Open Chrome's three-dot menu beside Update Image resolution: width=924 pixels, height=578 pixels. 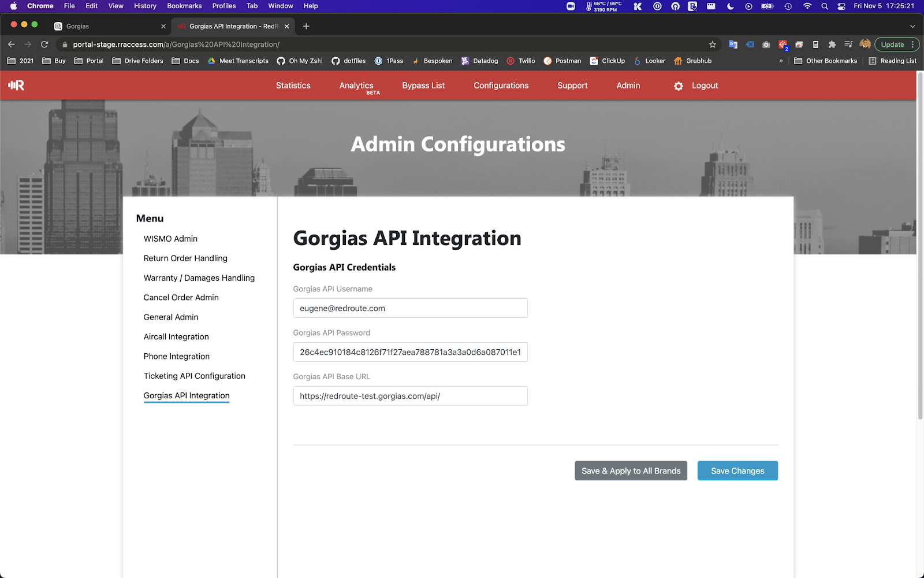(912, 45)
